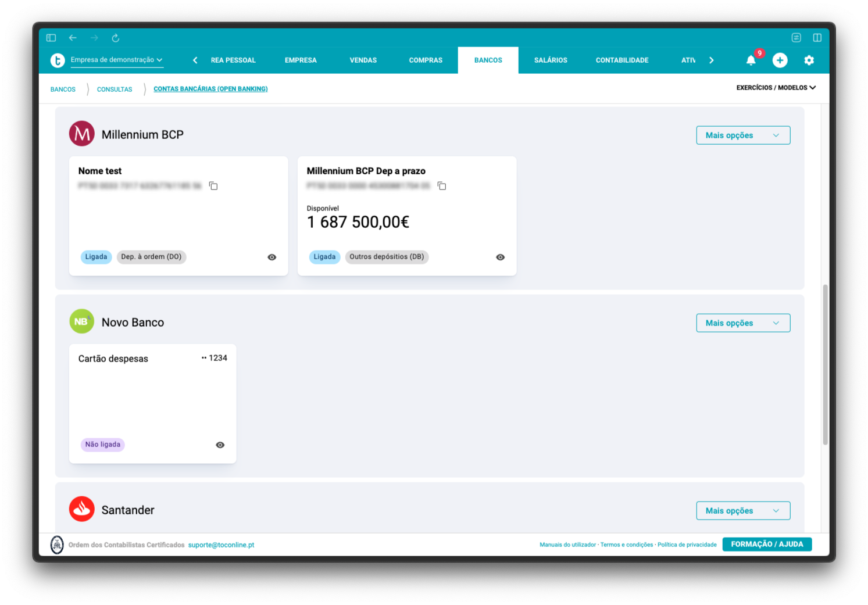Select the Bancos tab
This screenshot has width=868, height=605.
(488, 60)
